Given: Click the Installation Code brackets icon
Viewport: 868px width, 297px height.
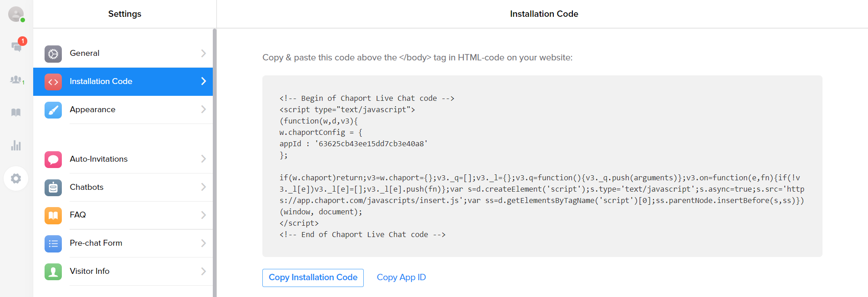Looking at the screenshot, I should pos(53,82).
